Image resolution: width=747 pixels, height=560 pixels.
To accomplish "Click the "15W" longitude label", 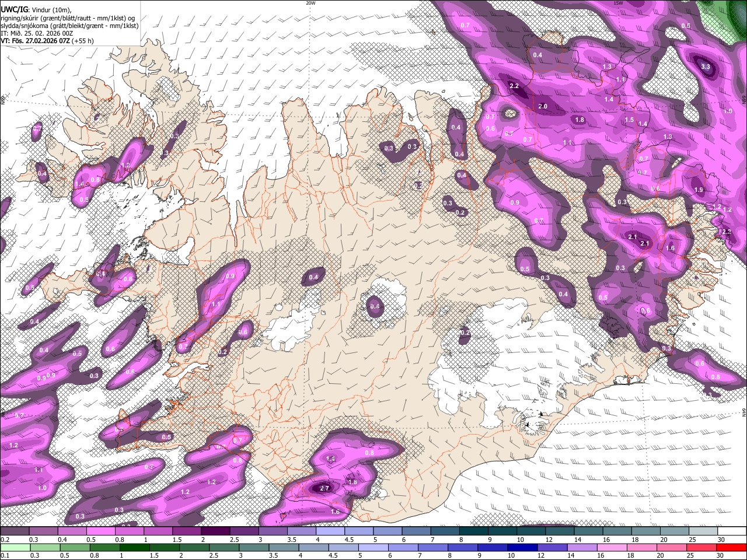I will tap(618, 3).
